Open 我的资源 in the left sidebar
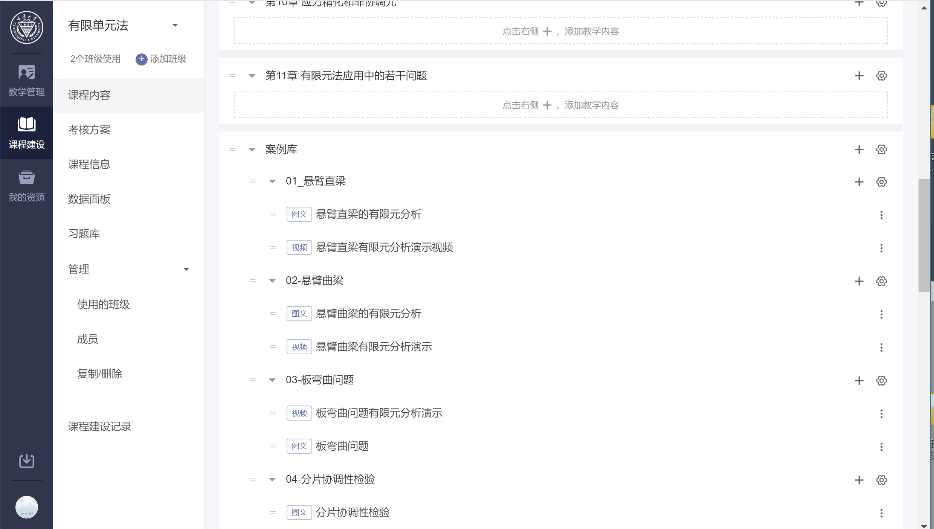The height and width of the screenshot is (529, 934). (x=26, y=186)
